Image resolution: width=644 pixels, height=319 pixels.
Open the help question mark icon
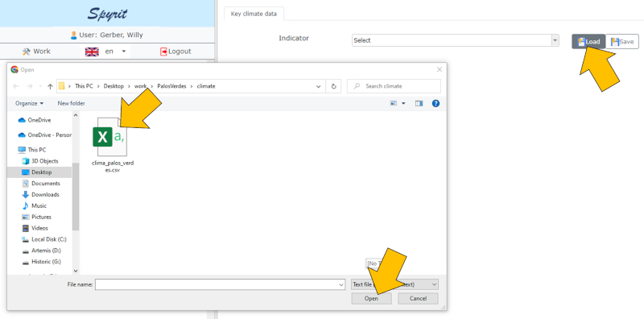(x=436, y=104)
